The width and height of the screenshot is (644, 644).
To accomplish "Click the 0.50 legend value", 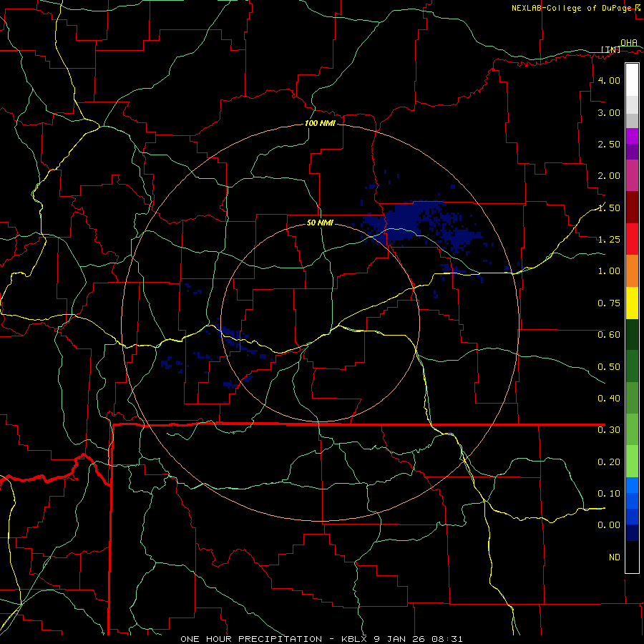I will click(609, 366).
